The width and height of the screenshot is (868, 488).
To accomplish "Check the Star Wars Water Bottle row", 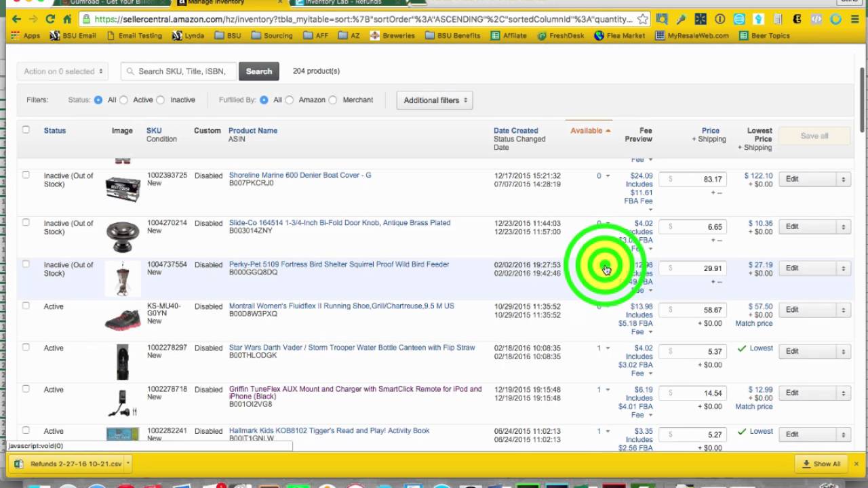I will (26, 347).
